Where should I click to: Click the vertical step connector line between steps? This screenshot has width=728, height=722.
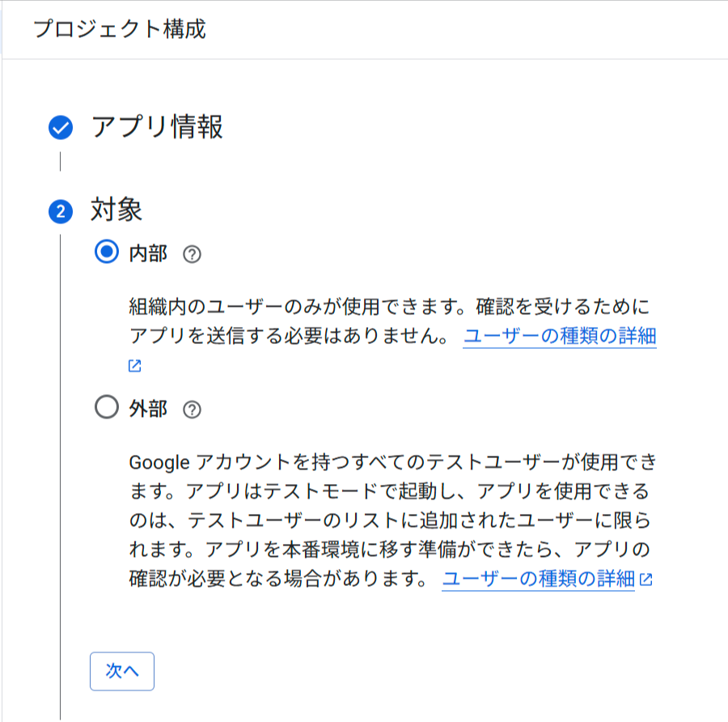click(x=58, y=162)
